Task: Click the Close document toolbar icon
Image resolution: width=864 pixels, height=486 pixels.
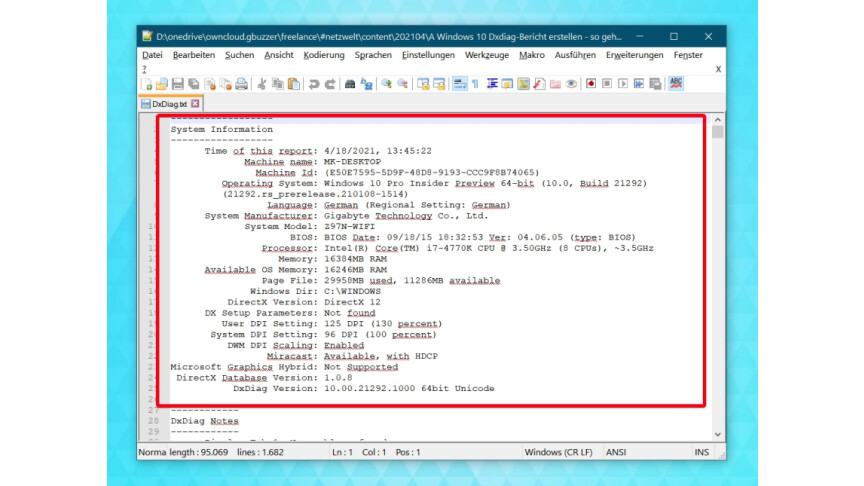Action: [x=210, y=84]
